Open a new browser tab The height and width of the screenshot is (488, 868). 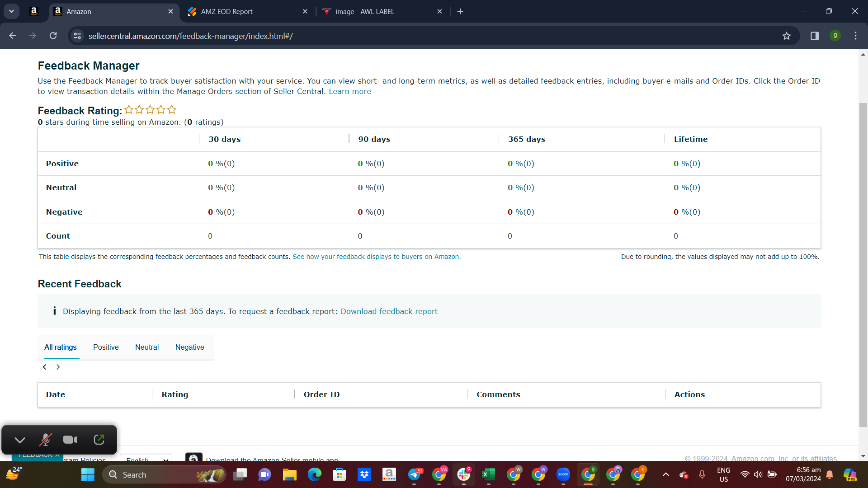click(460, 11)
